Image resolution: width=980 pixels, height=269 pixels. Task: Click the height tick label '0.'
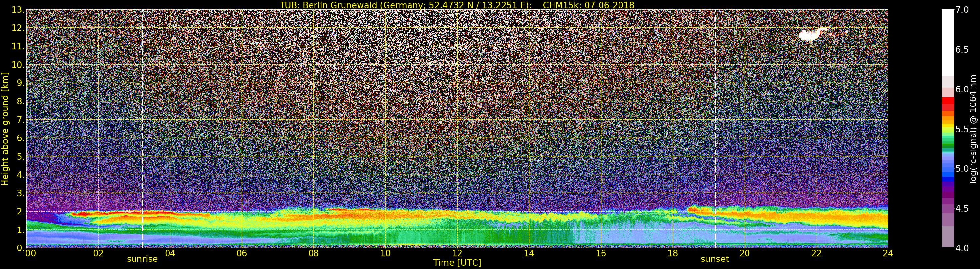(x=21, y=248)
